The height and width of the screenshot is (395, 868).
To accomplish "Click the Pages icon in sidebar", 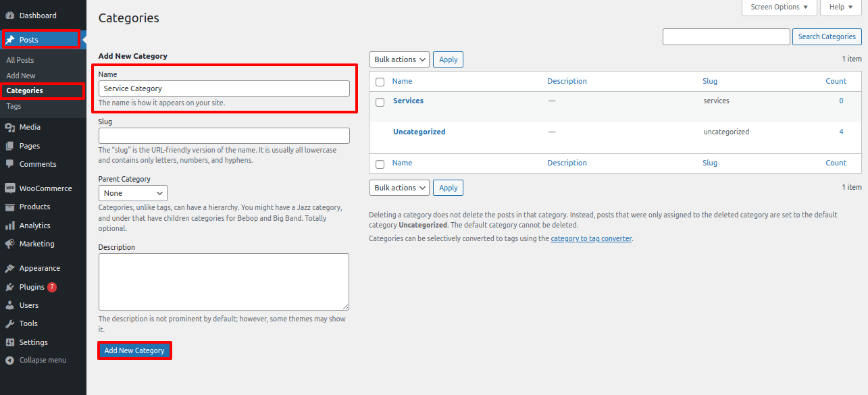I will point(10,146).
